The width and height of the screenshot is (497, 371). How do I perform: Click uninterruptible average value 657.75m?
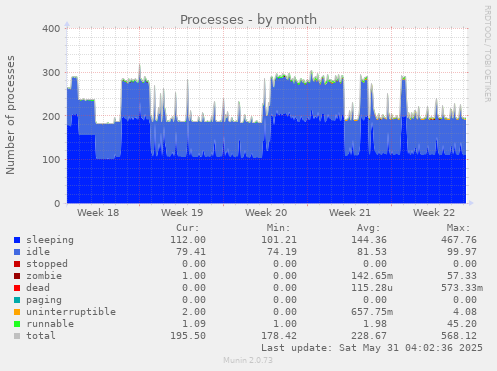[372, 312]
